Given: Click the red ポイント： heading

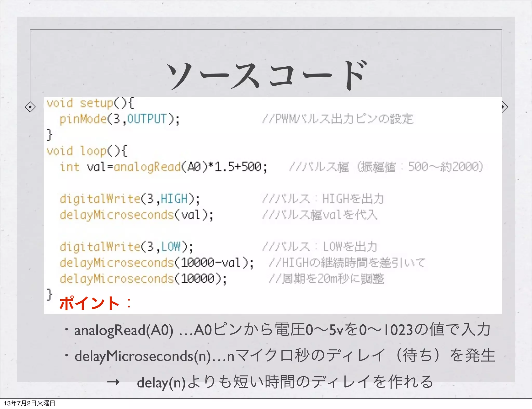Looking at the screenshot, I should tap(95, 303).
